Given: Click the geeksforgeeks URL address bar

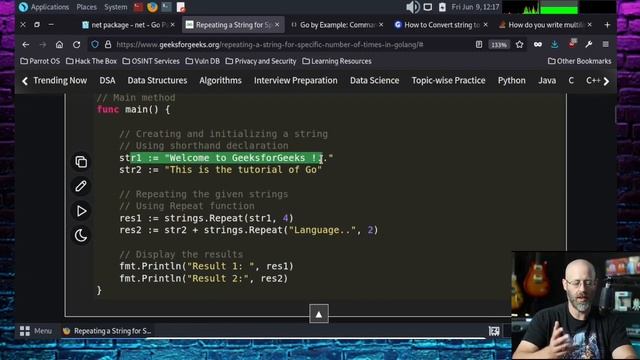Looking at the screenshot, I should click(x=269, y=44).
